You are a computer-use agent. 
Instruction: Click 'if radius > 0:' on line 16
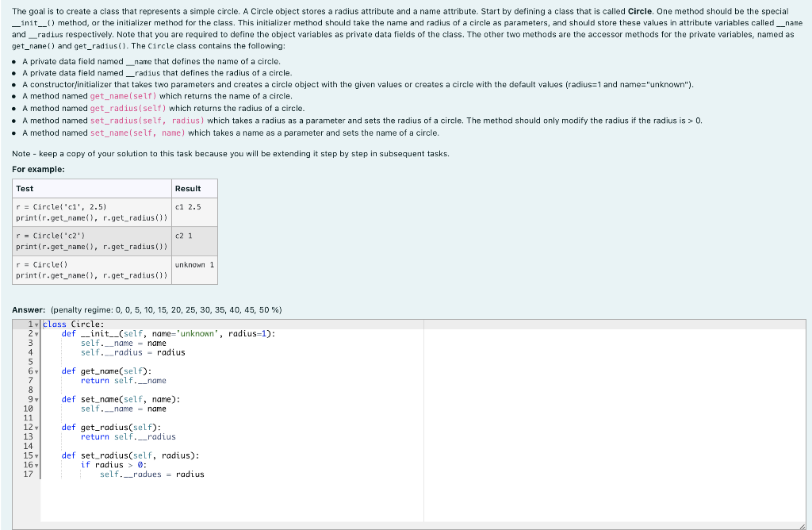pos(113,465)
